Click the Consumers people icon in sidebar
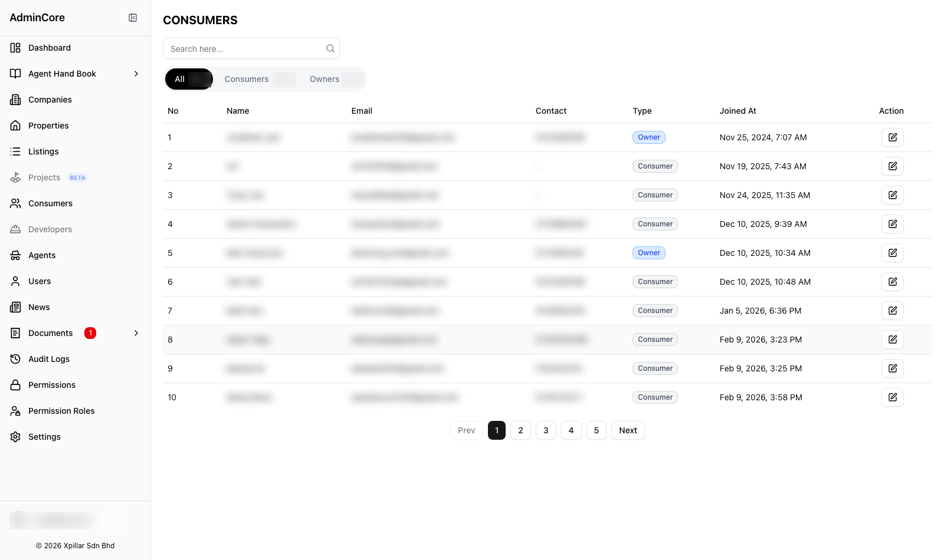Image resolution: width=944 pixels, height=560 pixels. pyautogui.click(x=15, y=203)
